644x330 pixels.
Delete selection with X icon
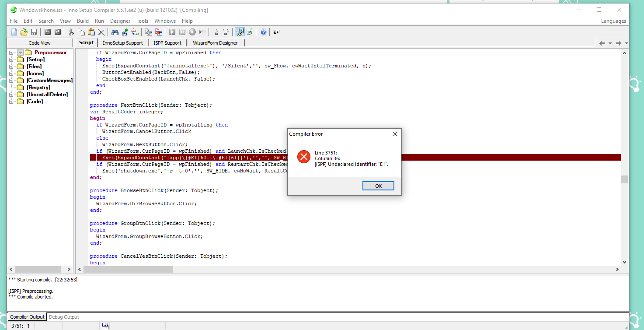tap(101, 32)
